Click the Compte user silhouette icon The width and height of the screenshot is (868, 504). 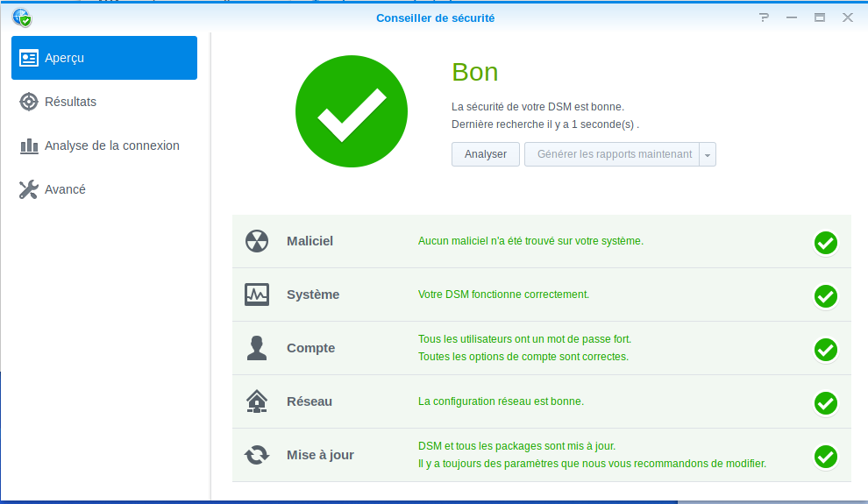pos(256,348)
